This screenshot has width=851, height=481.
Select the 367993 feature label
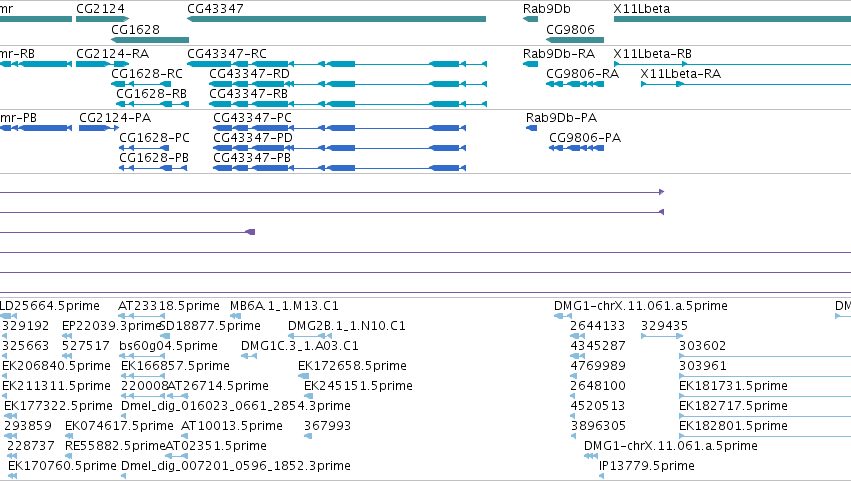point(327,426)
